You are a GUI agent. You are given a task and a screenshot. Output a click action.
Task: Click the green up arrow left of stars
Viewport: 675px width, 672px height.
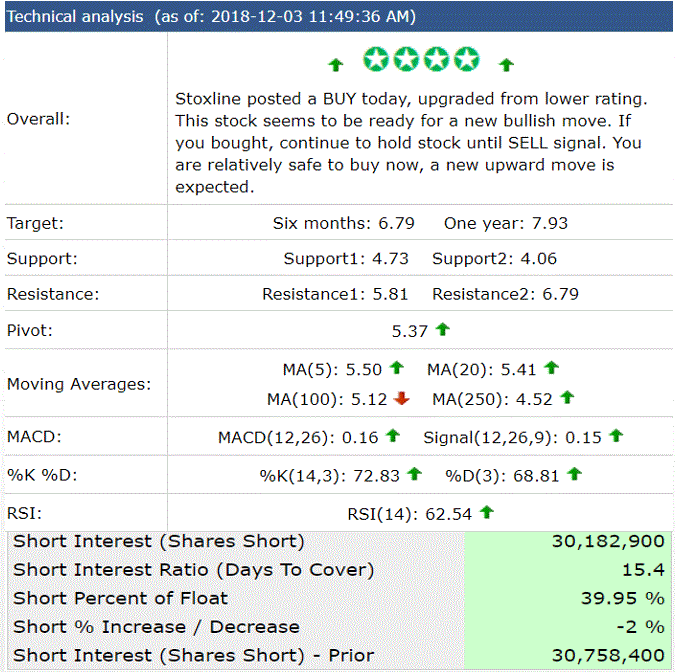(x=336, y=65)
